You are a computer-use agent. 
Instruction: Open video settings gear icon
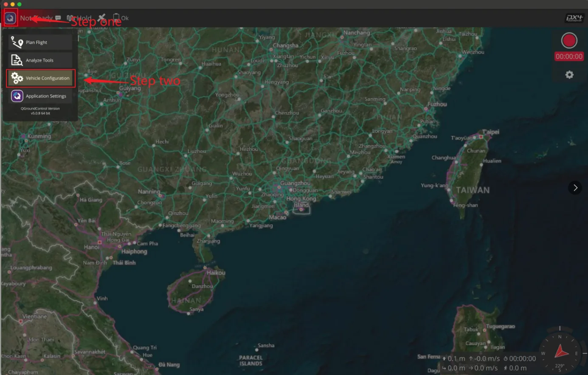(x=569, y=75)
